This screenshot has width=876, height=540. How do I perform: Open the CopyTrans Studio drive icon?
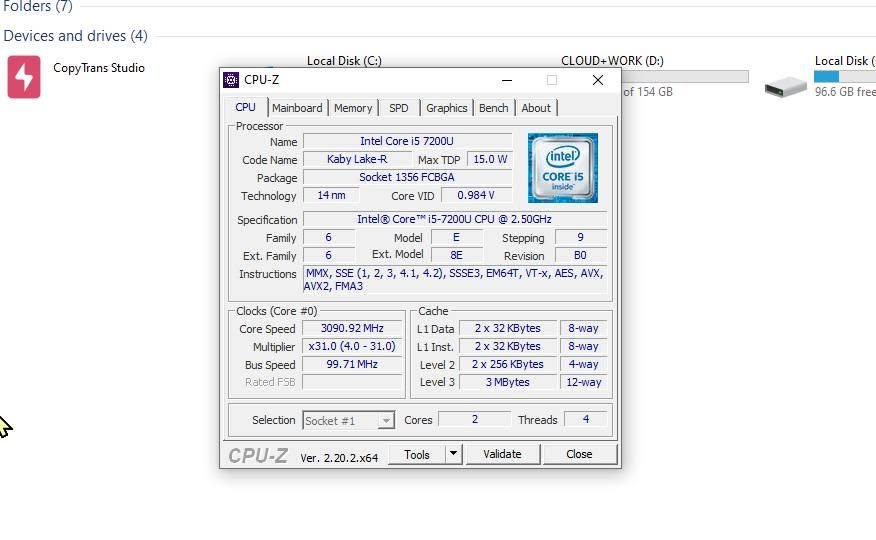point(23,77)
